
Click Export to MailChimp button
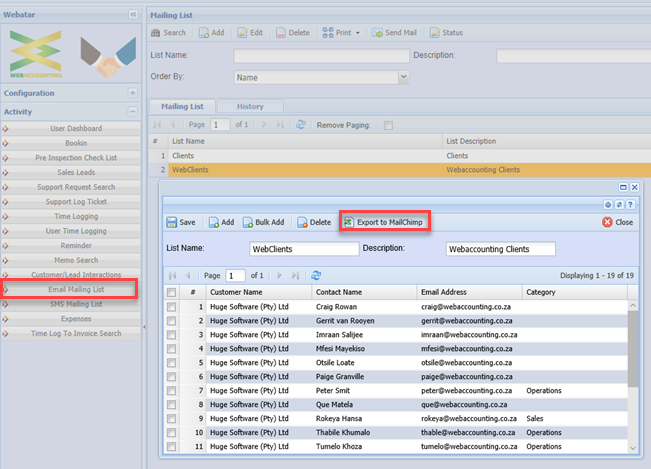385,222
